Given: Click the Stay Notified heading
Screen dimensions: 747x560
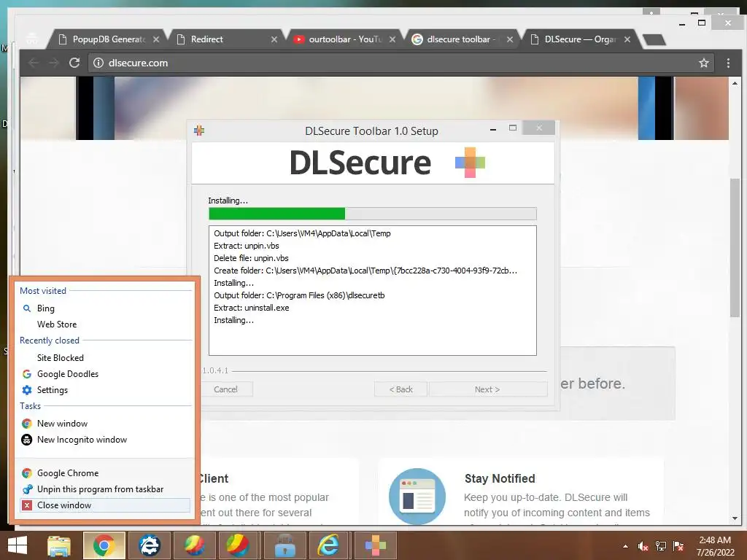Looking at the screenshot, I should coord(500,478).
